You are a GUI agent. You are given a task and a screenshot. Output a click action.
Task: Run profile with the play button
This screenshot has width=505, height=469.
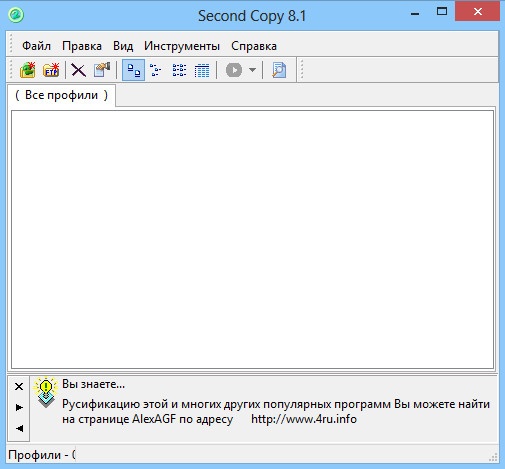tap(234, 70)
